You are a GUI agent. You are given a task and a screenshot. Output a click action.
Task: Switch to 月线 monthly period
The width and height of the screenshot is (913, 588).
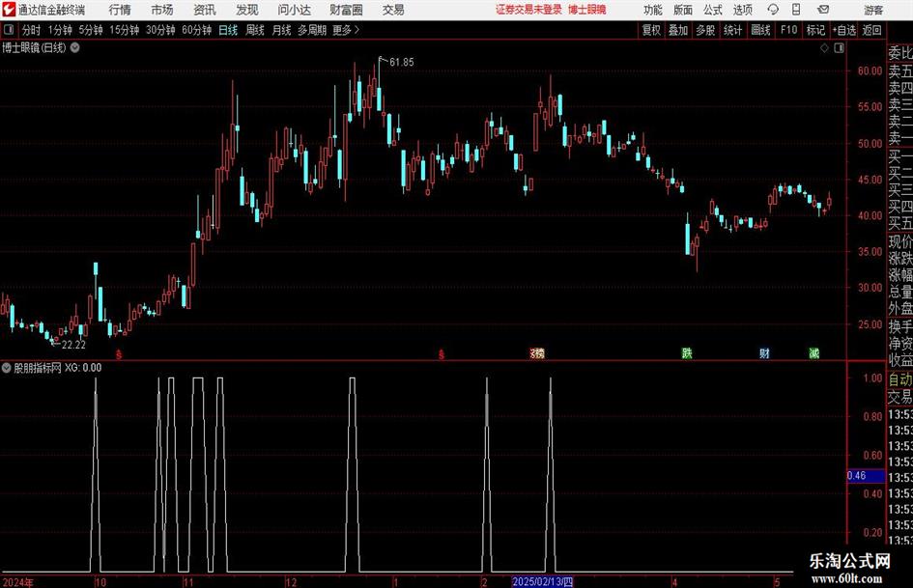click(x=281, y=30)
